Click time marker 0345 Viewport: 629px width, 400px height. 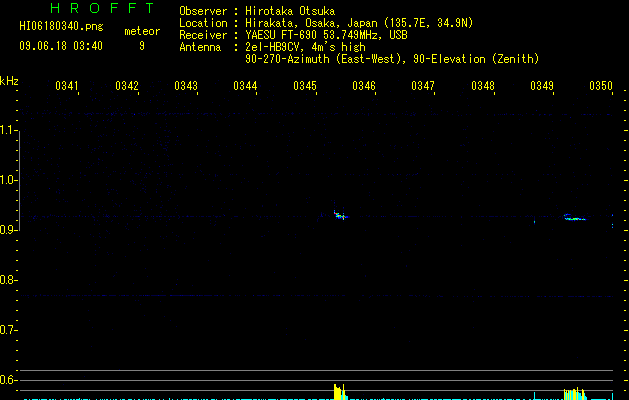tap(305, 86)
